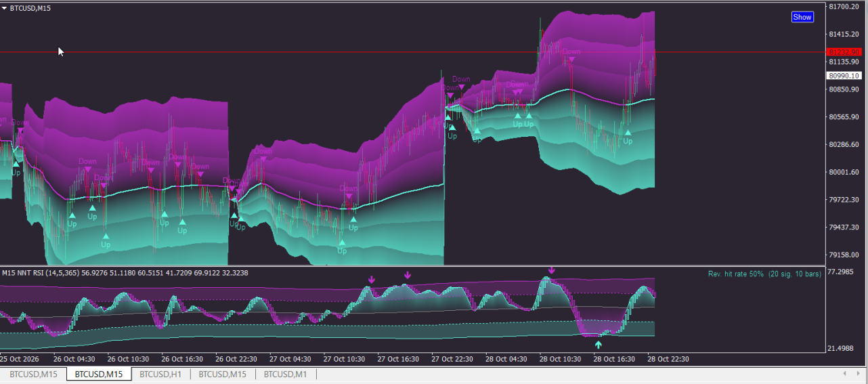This screenshot has width=868, height=384.
Task: Click the magenta down arrow above 28 Oct 10:30
Action: pos(551,270)
